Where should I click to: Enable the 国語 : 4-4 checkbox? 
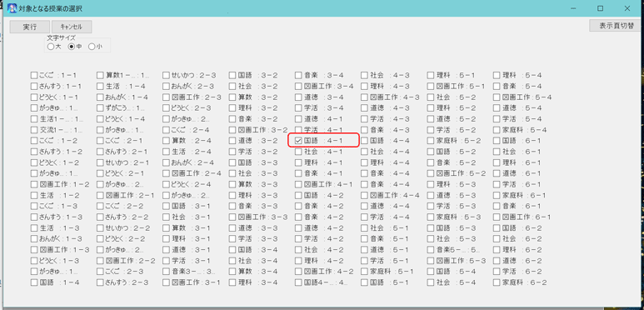pyautogui.click(x=364, y=141)
